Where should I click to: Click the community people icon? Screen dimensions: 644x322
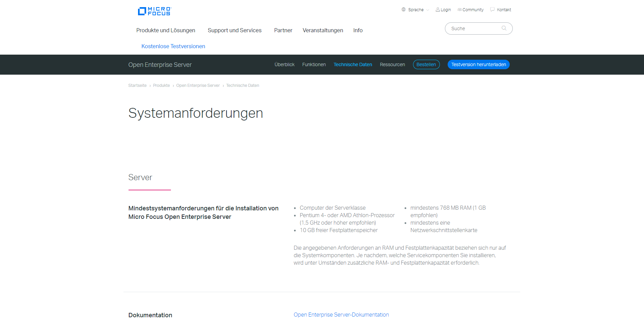click(460, 10)
